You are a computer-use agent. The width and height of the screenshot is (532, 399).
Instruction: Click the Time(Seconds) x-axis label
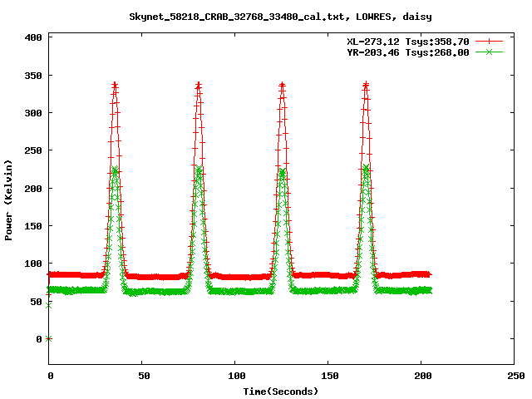click(281, 392)
